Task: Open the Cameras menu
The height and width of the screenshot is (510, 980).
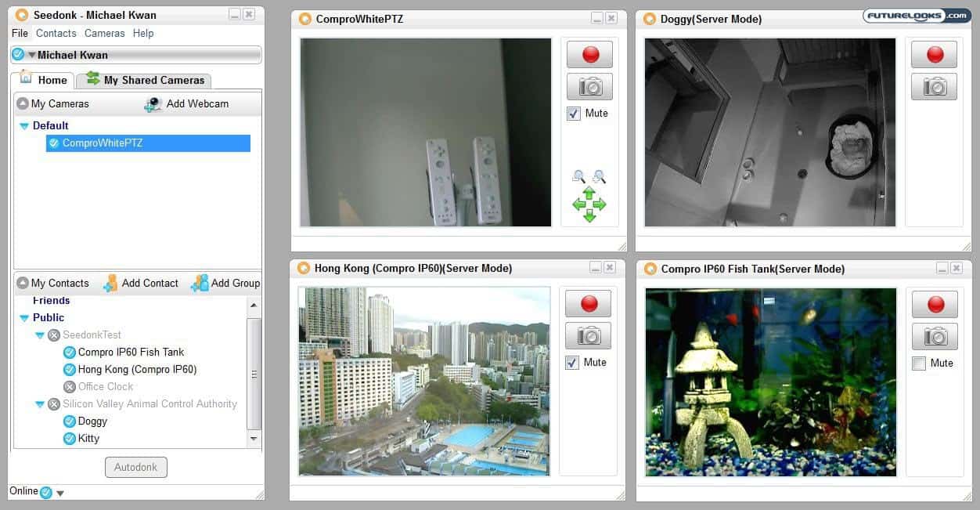Action: tap(104, 34)
